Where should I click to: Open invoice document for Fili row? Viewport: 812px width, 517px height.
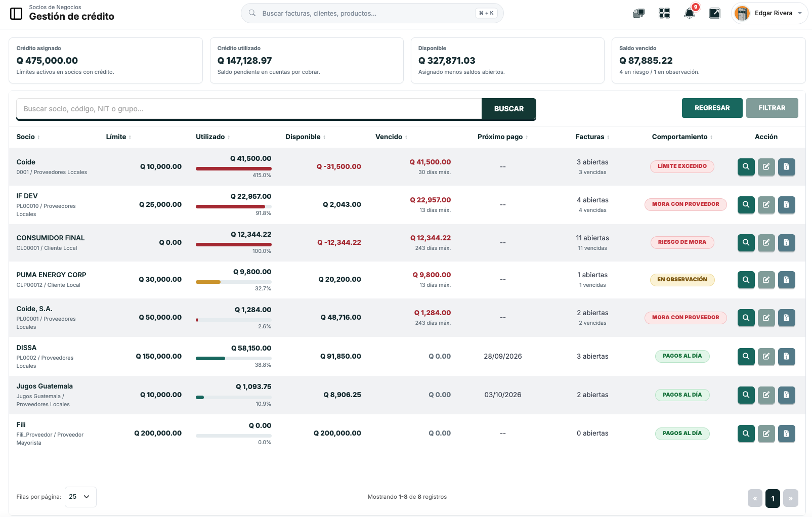787,434
